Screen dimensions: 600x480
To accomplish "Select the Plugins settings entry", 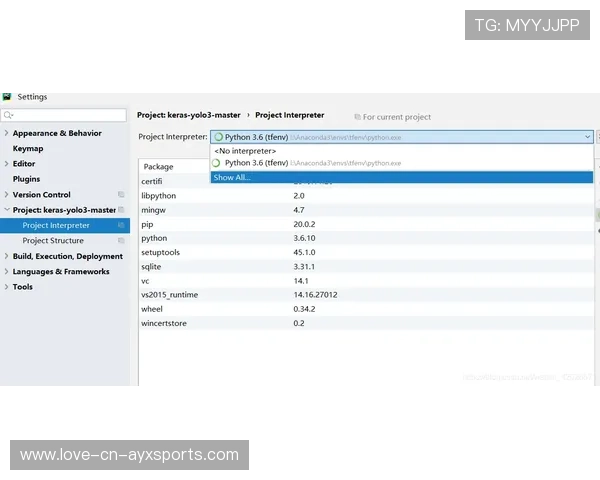I will coord(27,179).
